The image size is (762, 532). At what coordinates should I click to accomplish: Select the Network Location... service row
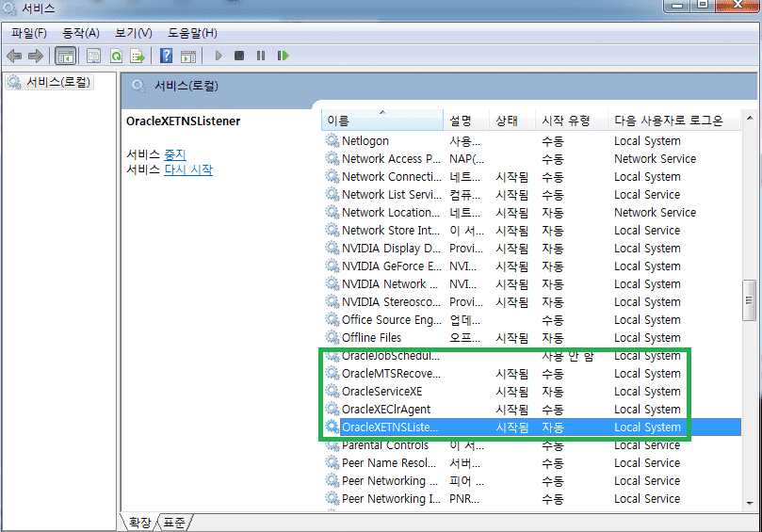coord(530,212)
